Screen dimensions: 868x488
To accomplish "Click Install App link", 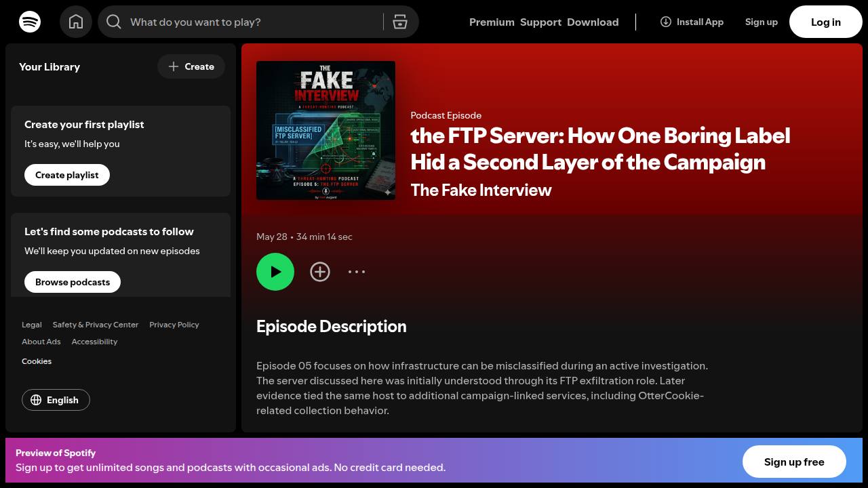I will [692, 22].
